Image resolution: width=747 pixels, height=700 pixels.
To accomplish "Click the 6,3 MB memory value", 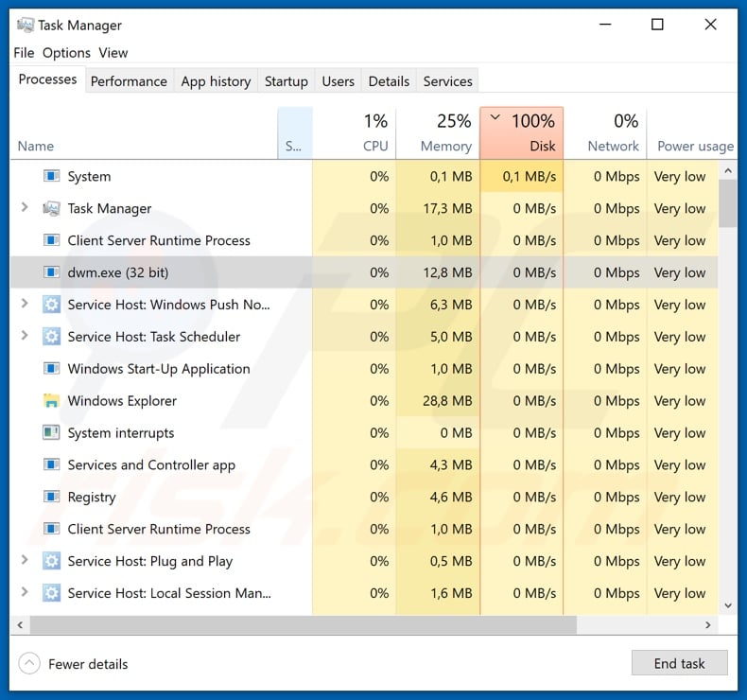I will pyautogui.click(x=451, y=305).
